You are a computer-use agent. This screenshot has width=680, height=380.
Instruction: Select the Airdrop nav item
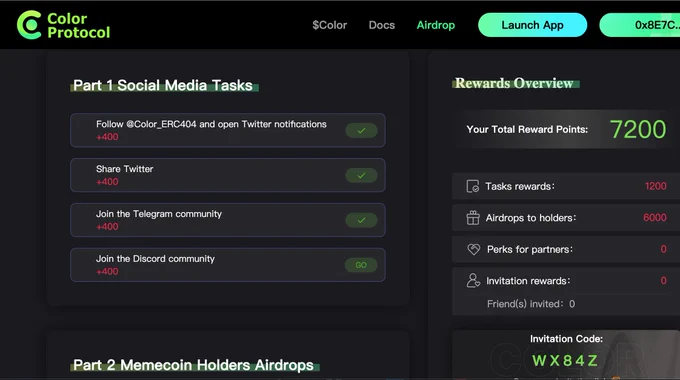tap(436, 25)
